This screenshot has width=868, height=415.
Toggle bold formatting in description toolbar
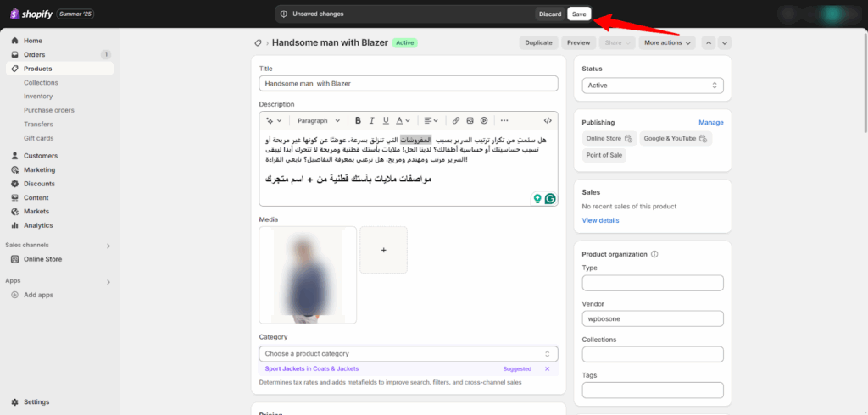358,121
